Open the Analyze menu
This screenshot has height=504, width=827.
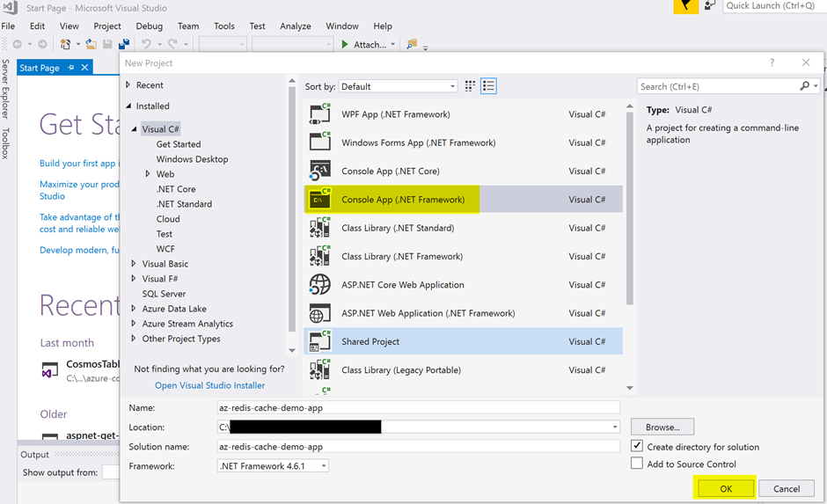(x=296, y=26)
